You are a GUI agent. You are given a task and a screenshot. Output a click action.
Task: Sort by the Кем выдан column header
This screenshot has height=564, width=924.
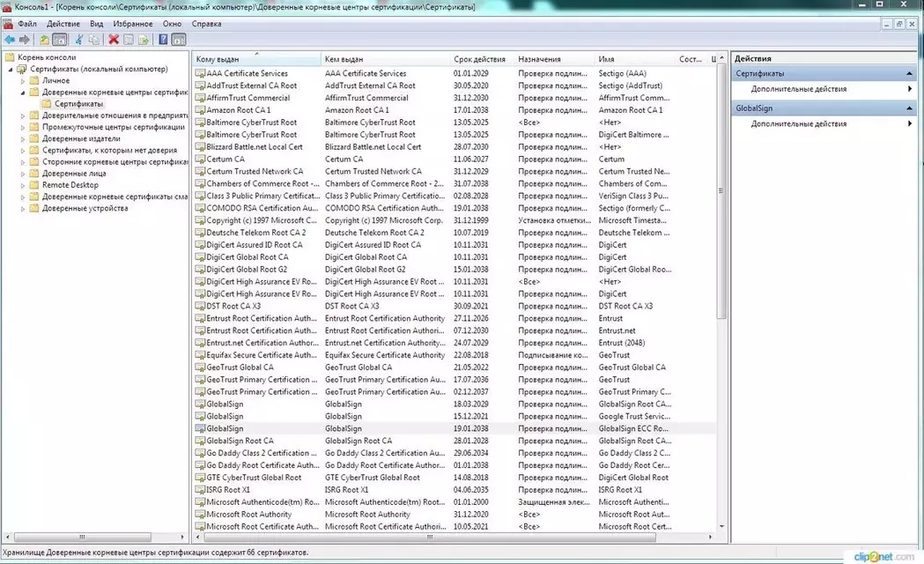386,59
